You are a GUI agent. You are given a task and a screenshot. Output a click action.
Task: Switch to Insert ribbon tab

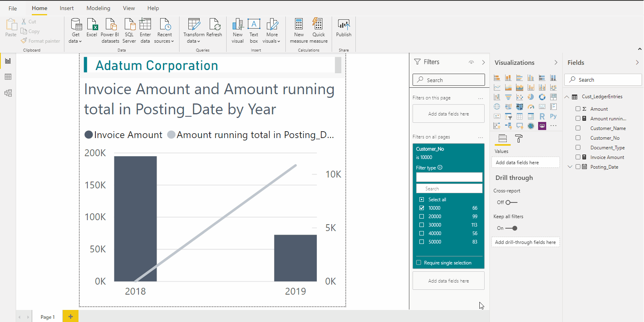(67, 8)
